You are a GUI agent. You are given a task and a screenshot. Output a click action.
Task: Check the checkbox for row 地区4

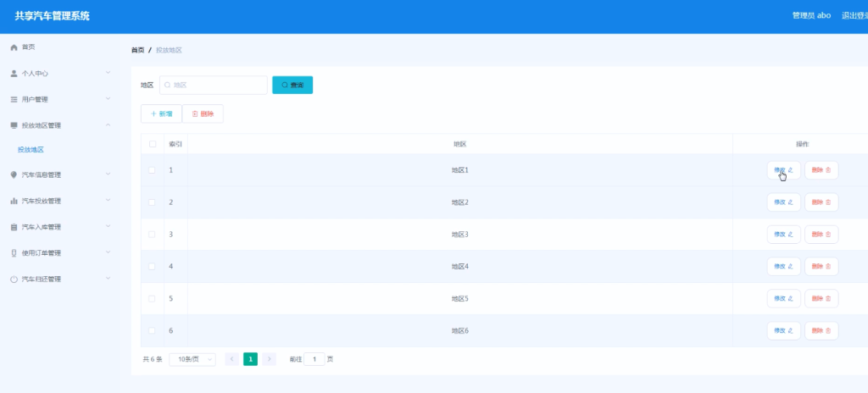(153, 267)
